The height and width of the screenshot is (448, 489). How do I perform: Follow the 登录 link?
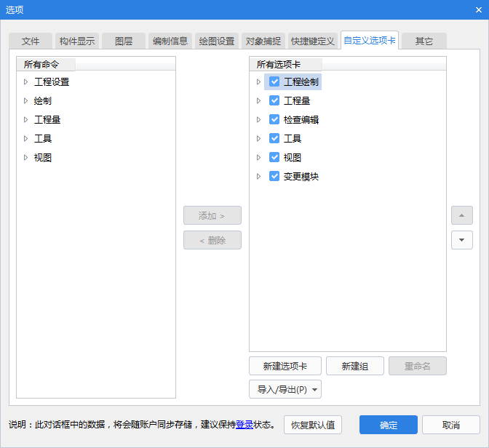point(244,425)
